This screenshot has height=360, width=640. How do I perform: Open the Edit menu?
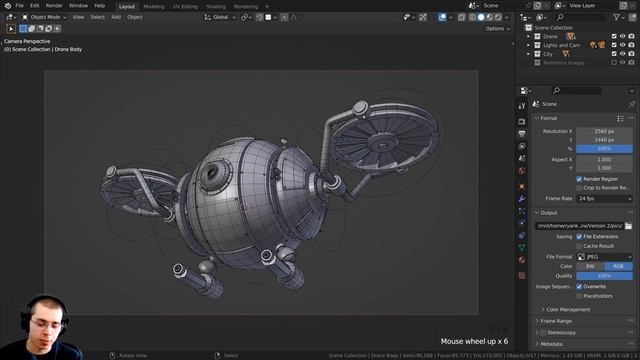[x=35, y=6]
